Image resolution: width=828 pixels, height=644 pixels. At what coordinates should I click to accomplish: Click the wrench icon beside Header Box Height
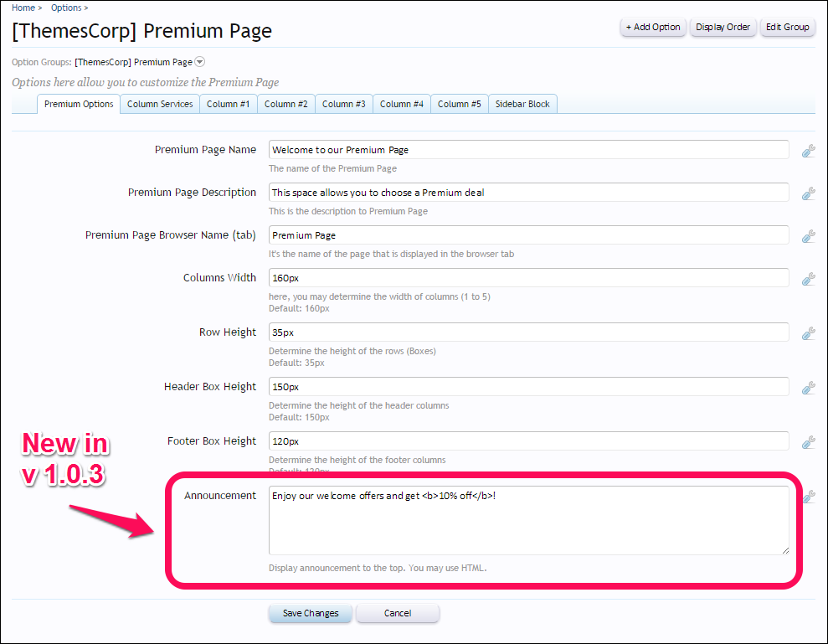(x=808, y=388)
